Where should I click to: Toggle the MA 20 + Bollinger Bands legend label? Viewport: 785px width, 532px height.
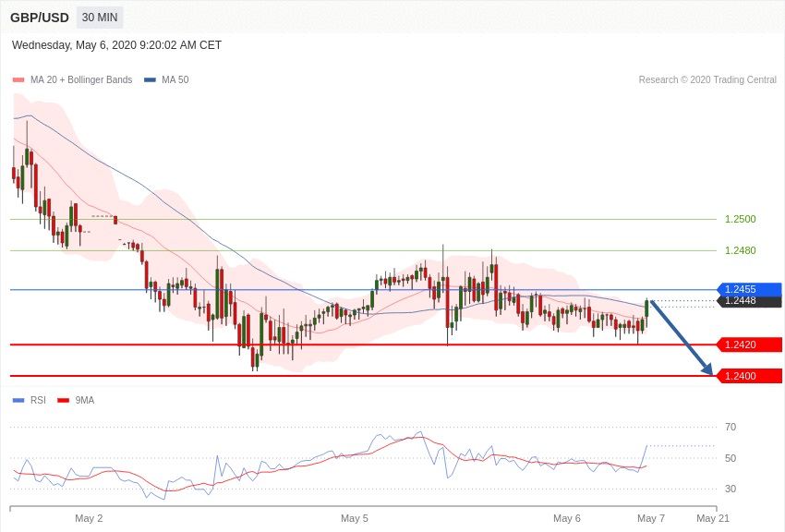pyautogui.click(x=81, y=80)
